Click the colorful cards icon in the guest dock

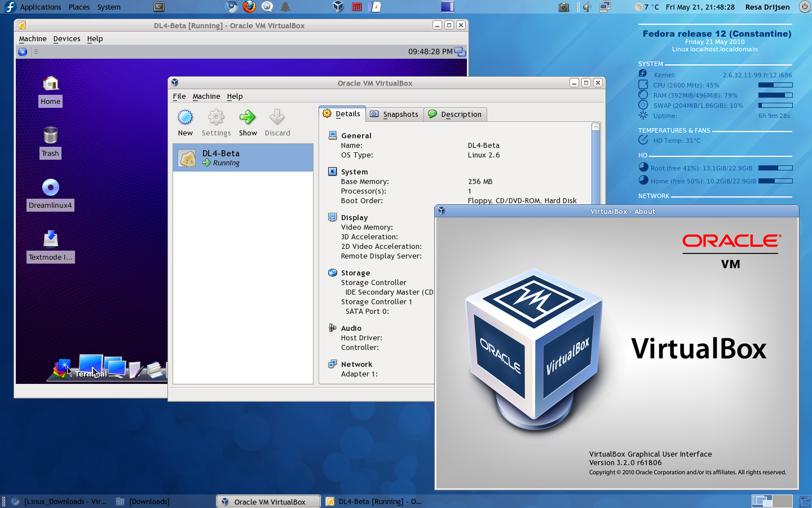click(62, 368)
